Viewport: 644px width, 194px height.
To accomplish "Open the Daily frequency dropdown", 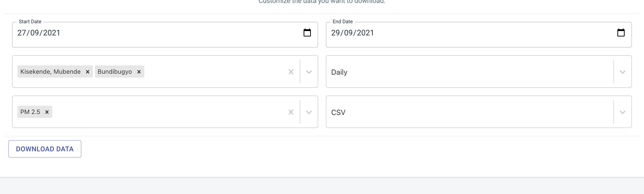I will click(622, 72).
